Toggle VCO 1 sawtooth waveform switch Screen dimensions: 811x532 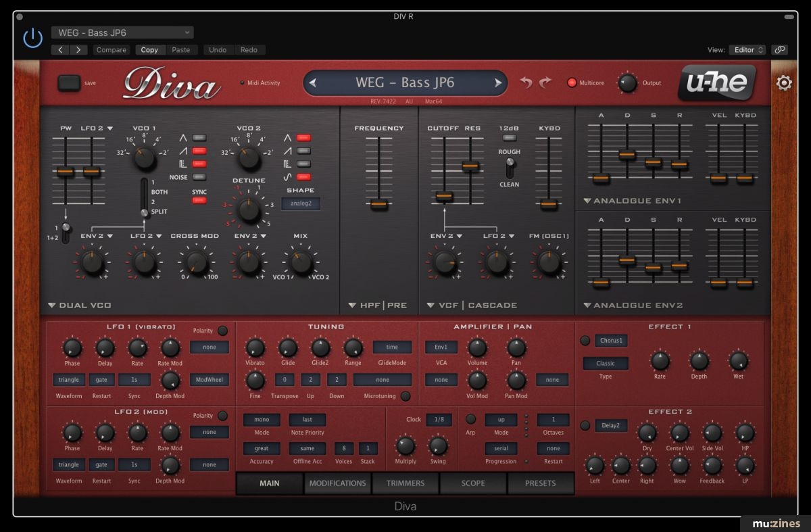click(x=199, y=151)
